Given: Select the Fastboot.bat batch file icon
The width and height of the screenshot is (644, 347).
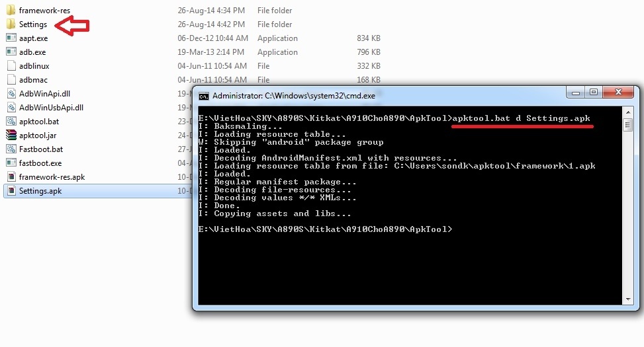Looking at the screenshot, I should click(x=11, y=149).
